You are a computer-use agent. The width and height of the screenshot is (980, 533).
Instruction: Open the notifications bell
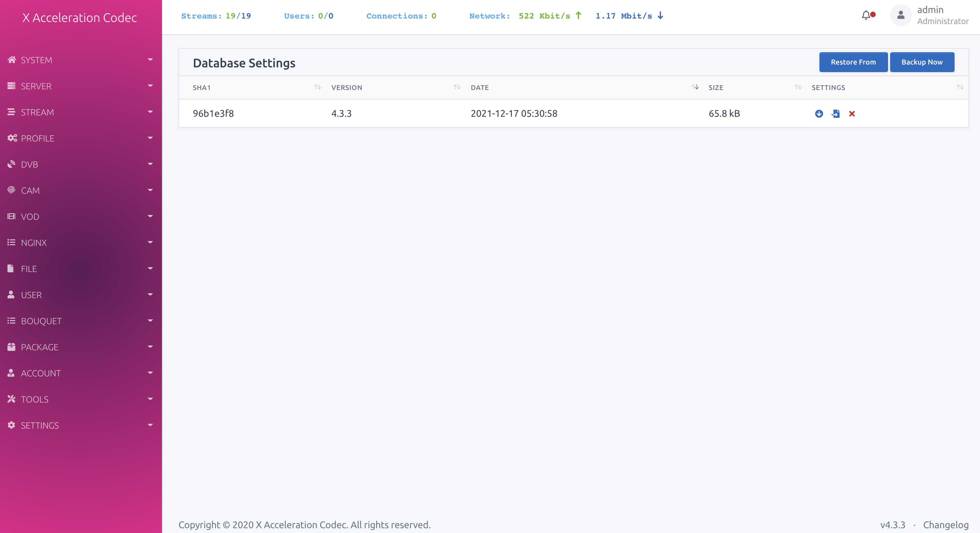click(866, 15)
